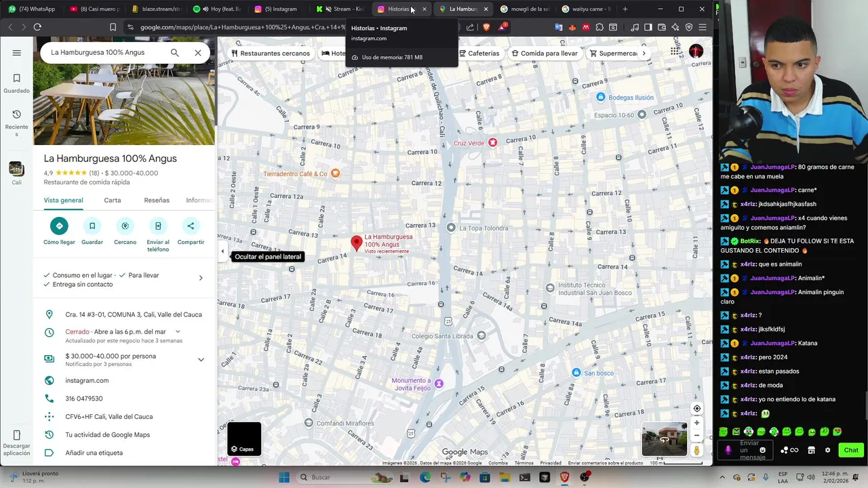
Task: Open the MetaMask fox extension
Action: point(572,27)
